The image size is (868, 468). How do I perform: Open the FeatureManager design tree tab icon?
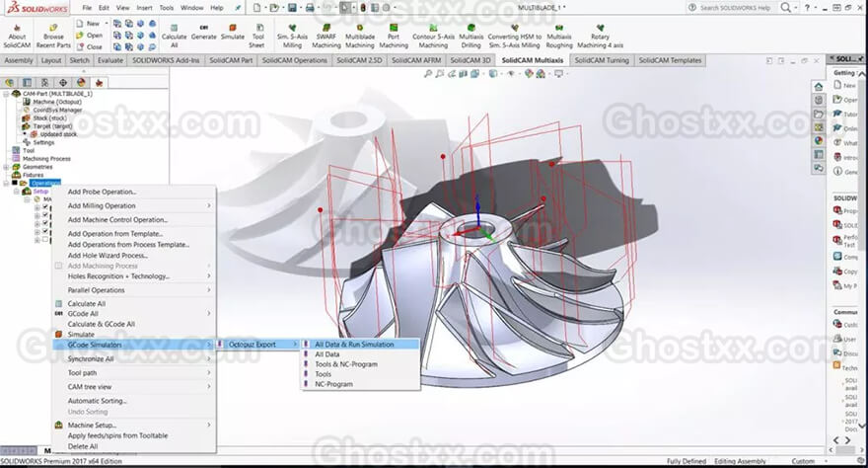point(9,83)
